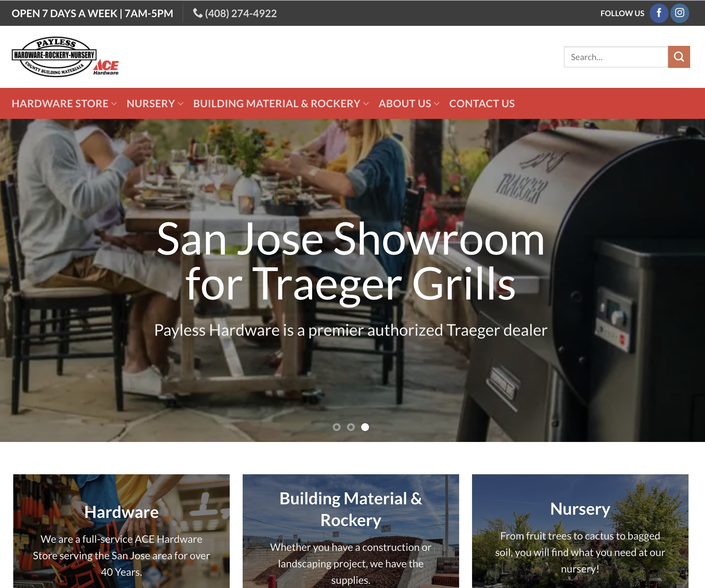This screenshot has height=588, width=705.
Task: Click the phone icon next to the number
Action: pyautogui.click(x=198, y=13)
